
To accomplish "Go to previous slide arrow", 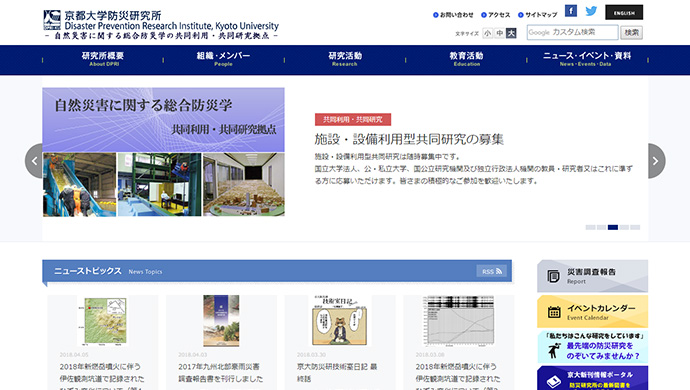I will 34,161.
